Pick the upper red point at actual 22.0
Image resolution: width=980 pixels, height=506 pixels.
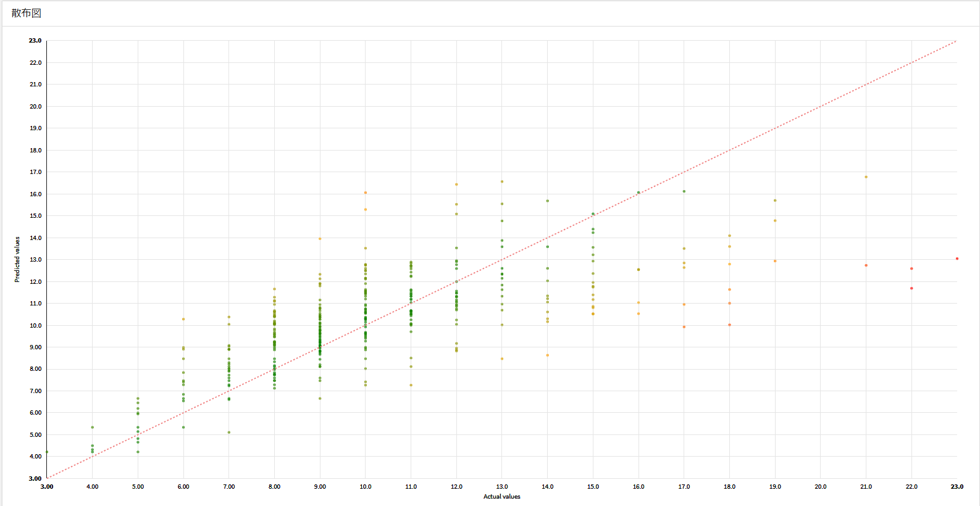pyautogui.click(x=911, y=268)
